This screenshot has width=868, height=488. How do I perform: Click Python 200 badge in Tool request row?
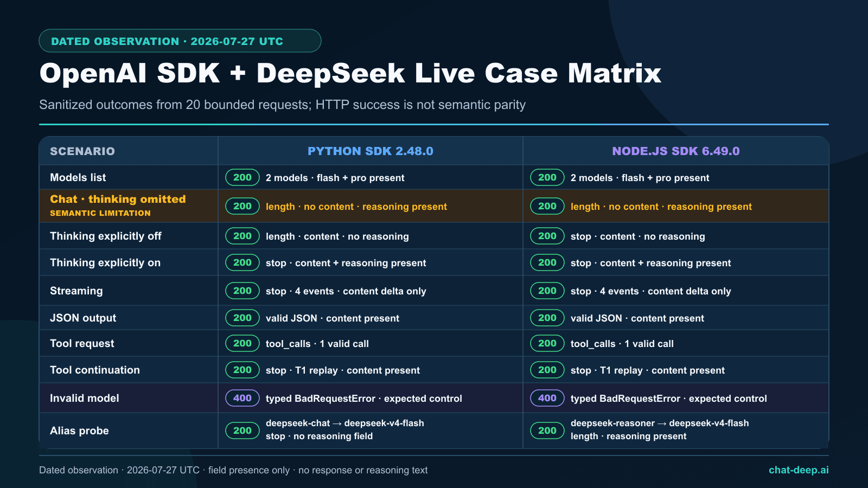[242, 343]
